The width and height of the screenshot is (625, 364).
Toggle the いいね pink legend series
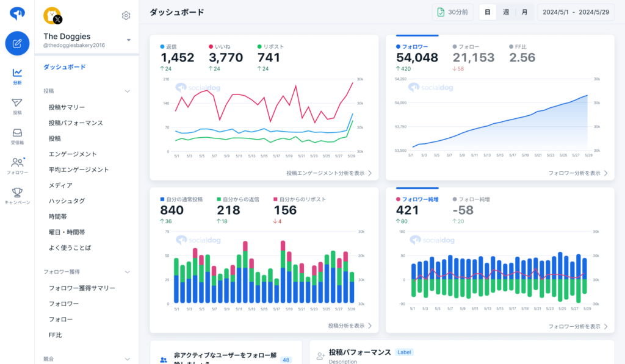(x=222, y=46)
